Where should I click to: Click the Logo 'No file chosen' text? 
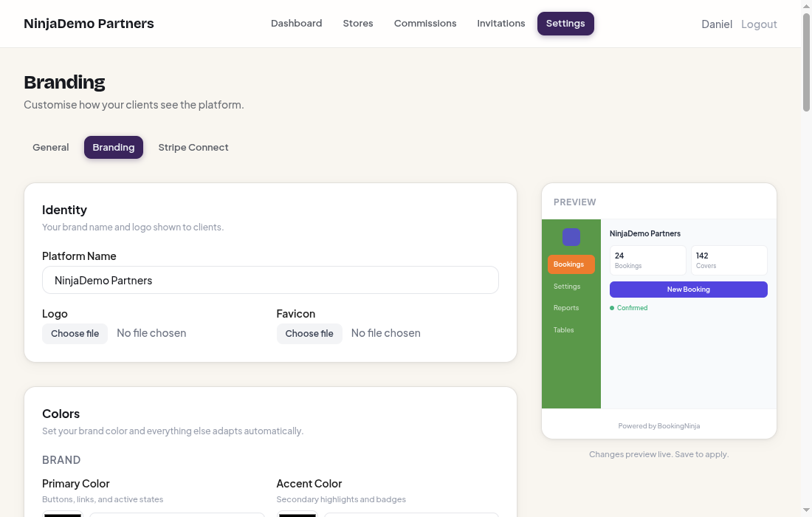(x=151, y=333)
